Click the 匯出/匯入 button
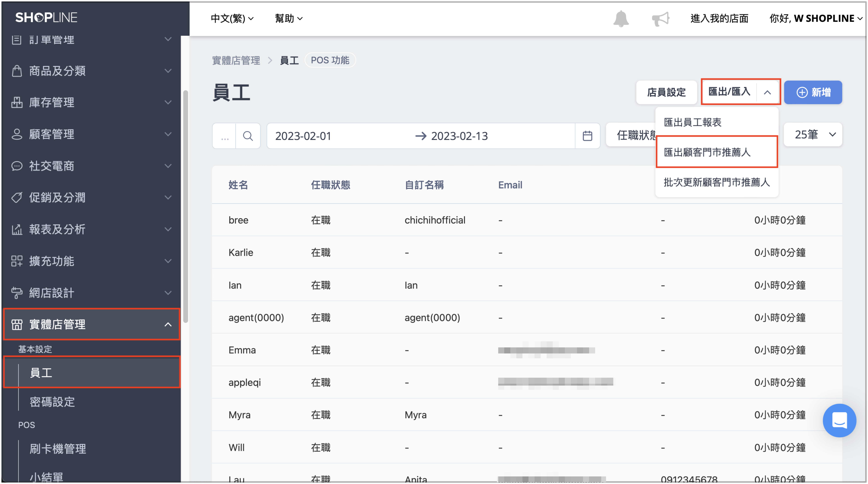This screenshot has height=484, width=868. tap(729, 92)
